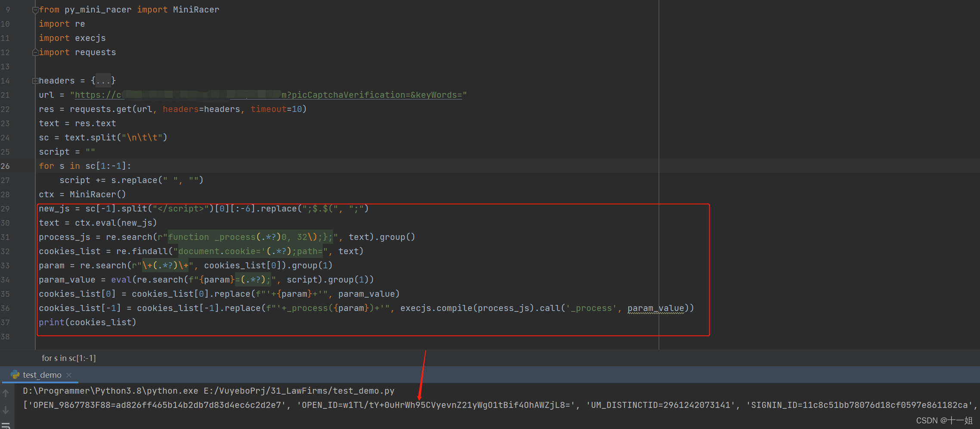Collapse the import block fold marker at line 9
The height and width of the screenshot is (429, 980).
click(35, 10)
